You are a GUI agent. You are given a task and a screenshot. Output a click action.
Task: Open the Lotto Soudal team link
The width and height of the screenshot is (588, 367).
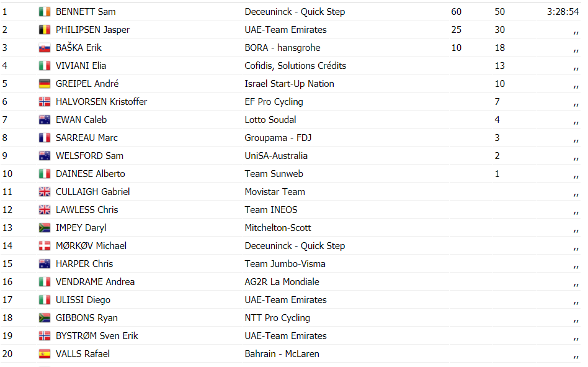[270, 120]
